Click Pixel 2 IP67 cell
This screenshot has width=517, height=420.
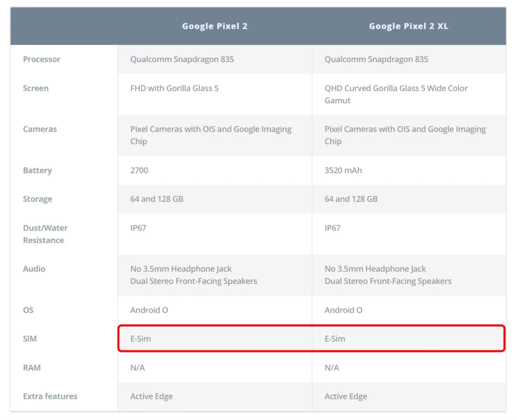pos(215,234)
